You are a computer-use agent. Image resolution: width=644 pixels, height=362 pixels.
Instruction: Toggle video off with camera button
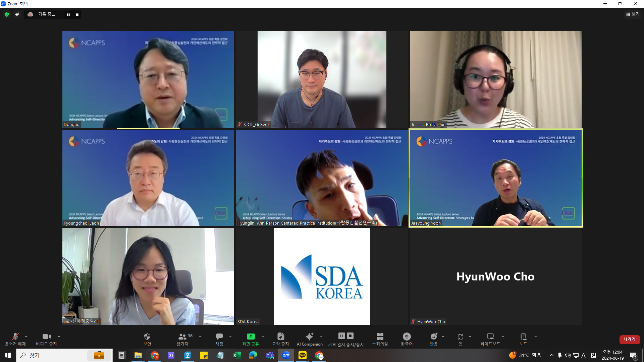(x=46, y=337)
